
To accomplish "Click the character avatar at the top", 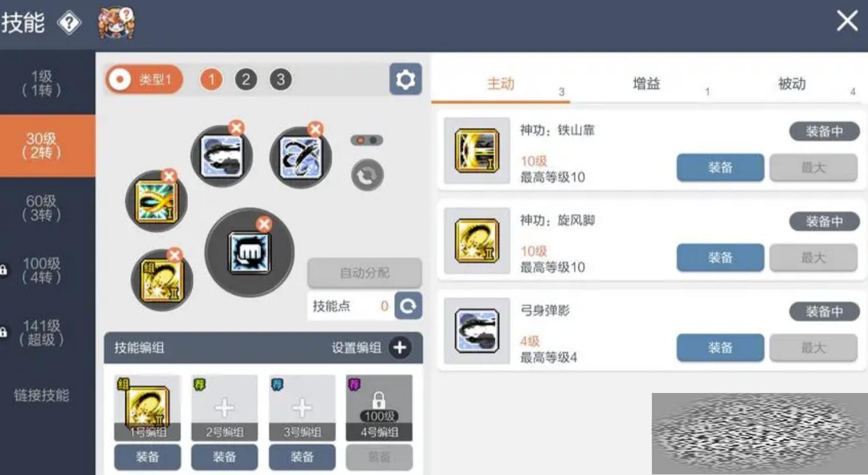I will click(x=116, y=23).
